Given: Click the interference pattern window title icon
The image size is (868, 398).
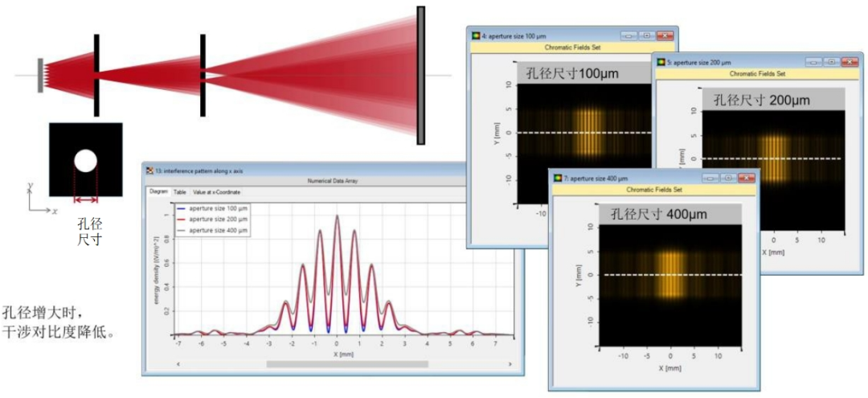Looking at the screenshot, I should [x=149, y=171].
